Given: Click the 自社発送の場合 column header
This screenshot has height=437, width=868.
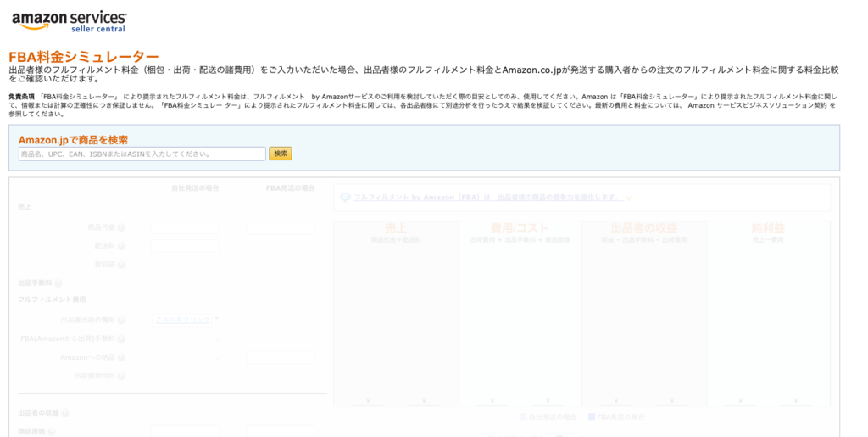Looking at the screenshot, I should tap(196, 188).
